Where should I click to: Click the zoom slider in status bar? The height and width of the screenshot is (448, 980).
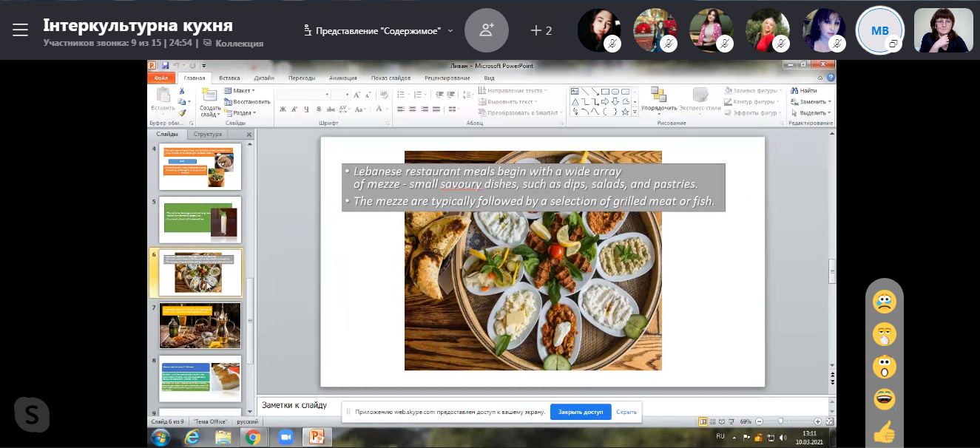780,421
